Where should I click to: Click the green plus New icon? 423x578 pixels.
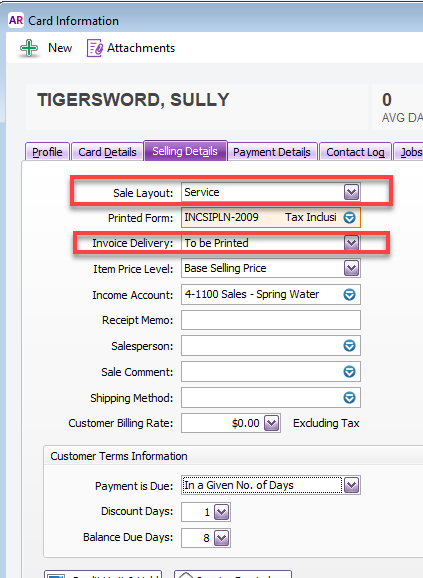(x=29, y=48)
